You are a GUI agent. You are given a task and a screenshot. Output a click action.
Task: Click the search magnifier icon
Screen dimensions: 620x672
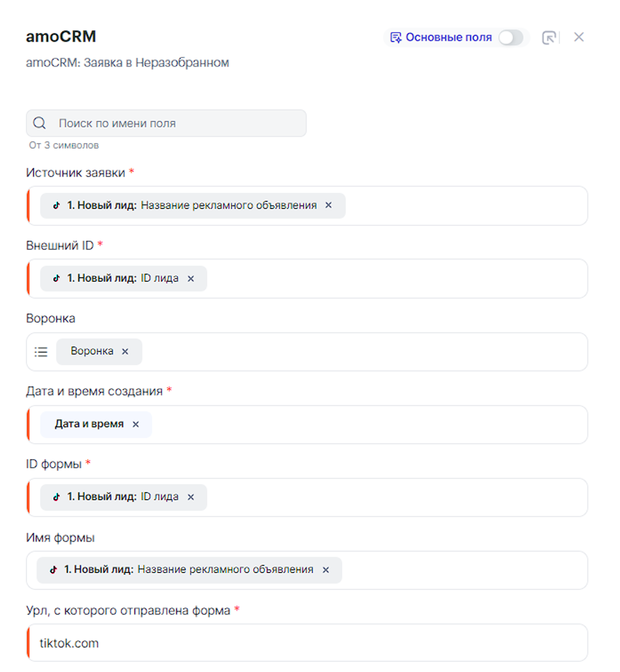point(39,123)
